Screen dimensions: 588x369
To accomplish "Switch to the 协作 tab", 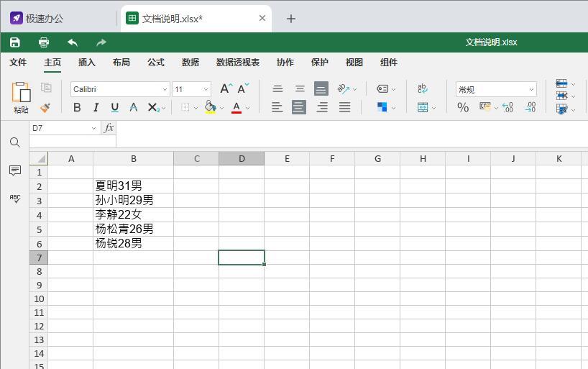I will click(x=285, y=63).
